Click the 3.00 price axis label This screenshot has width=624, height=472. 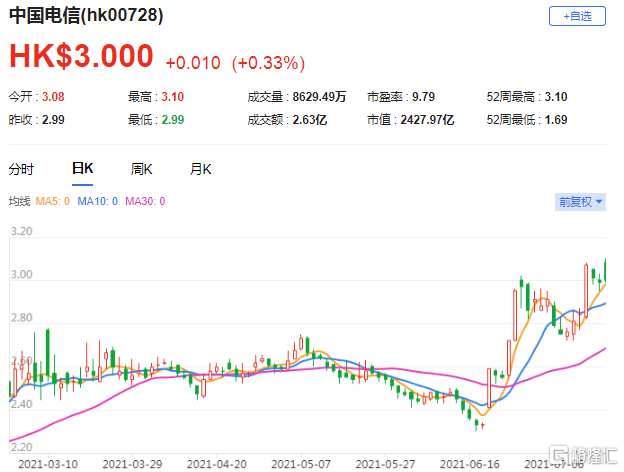pyautogui.click(x=21, y=275)
